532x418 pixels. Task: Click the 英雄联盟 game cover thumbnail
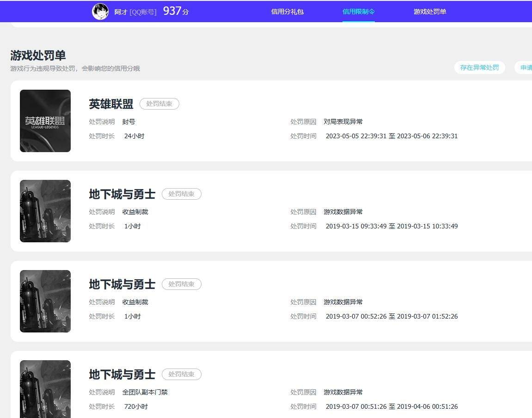45,121
